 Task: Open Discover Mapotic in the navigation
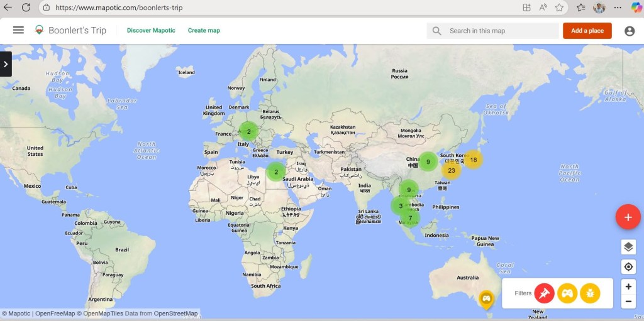tap(151, 30)
